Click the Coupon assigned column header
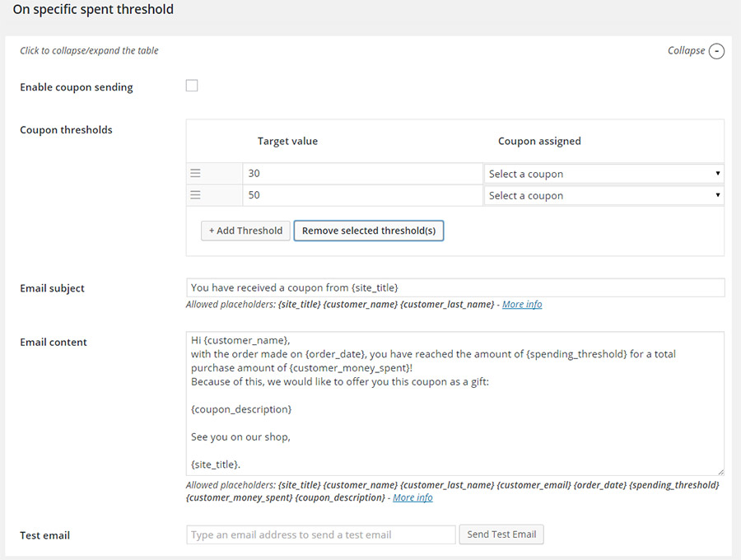 539,141
